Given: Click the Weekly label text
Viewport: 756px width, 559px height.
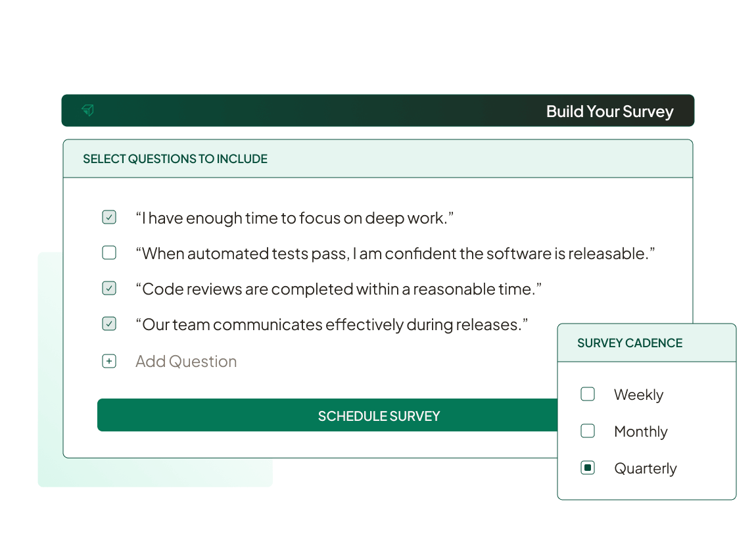Looking at the screenshot, I should pyautogui.click(x=638, y=394).
